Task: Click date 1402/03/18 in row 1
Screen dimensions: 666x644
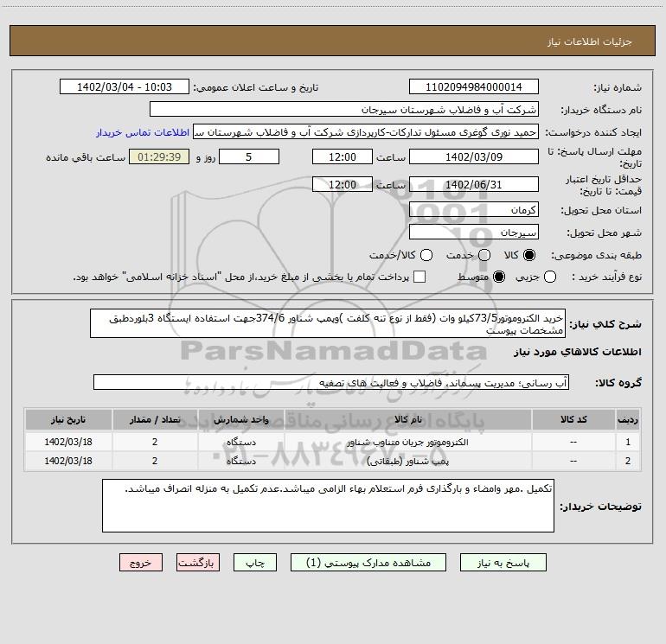Action: [68, 442]
